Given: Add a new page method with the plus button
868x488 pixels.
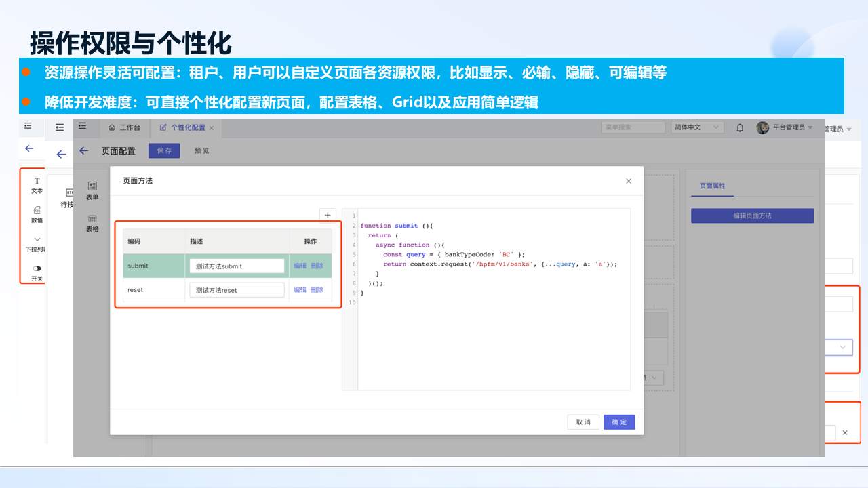Looking at the screenshot, I should pyautogui.click(x=328, y=215).
